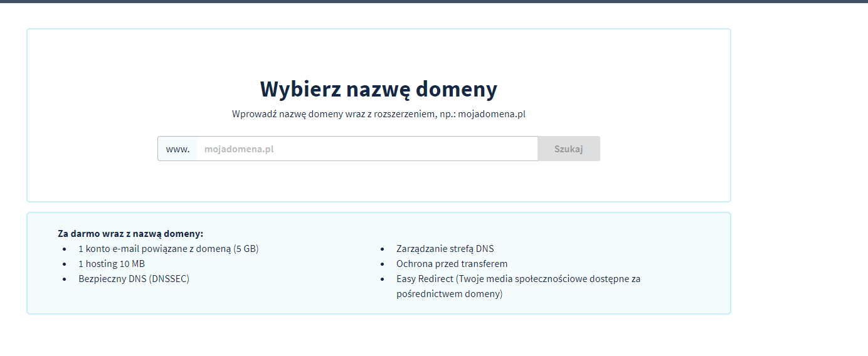Click the bullet beside 1 hosting 10 MB
Screen dimensions: 868x356
pos(65,264)
